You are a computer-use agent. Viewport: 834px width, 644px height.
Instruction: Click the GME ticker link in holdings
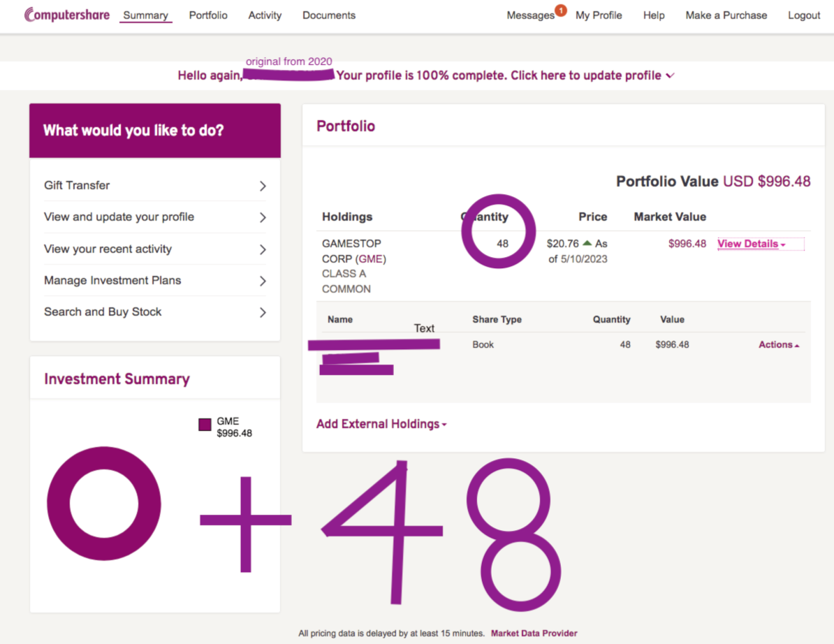(x=370, y=259)
